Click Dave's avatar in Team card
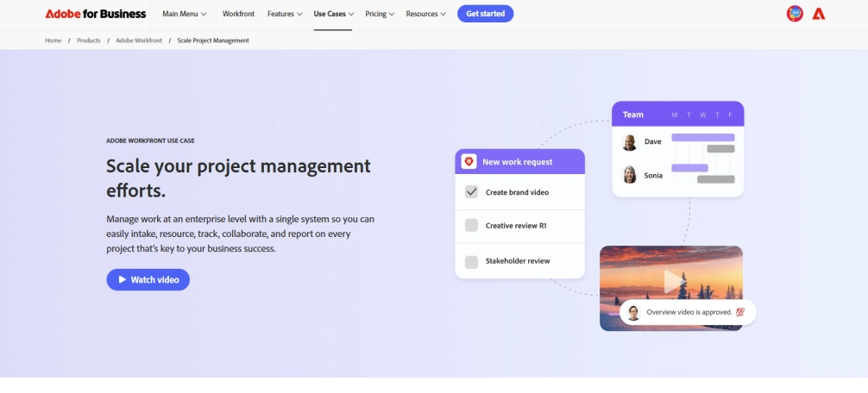Viewport: 868px width, 393px height. coord(629,142)
